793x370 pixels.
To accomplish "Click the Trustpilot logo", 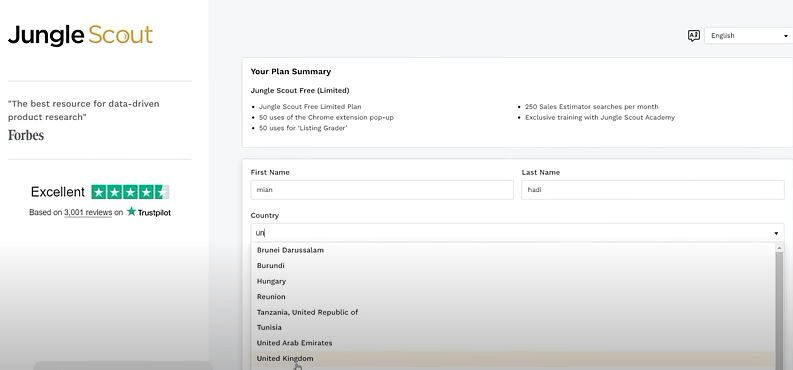I will pos(149,212).
